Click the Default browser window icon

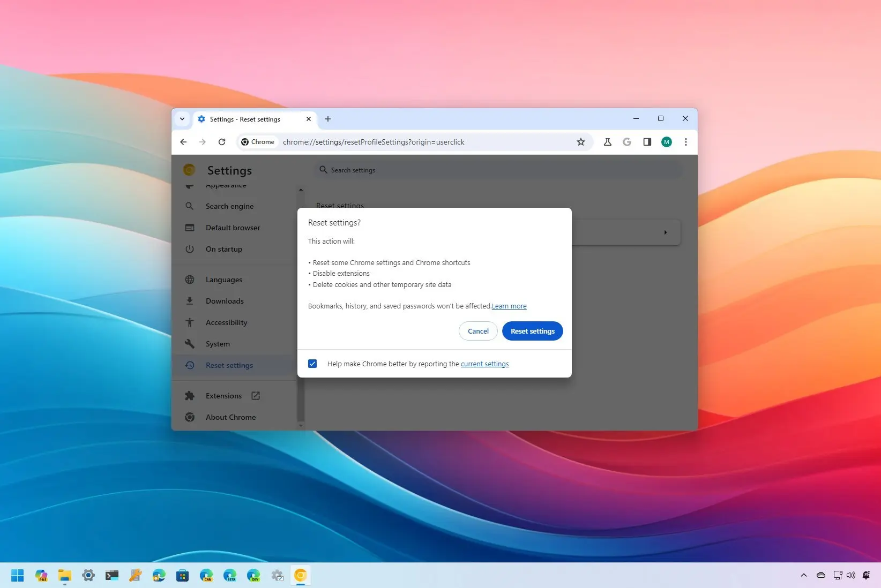point(190,228)
